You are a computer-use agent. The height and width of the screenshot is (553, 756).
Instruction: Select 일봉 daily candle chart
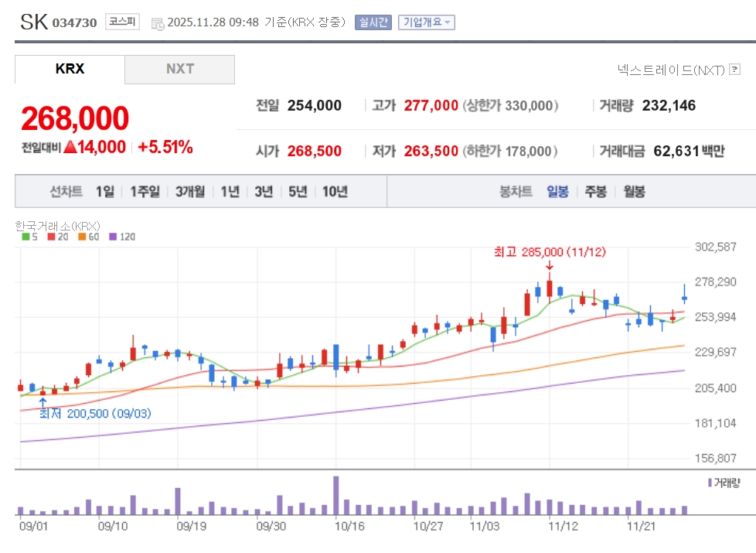tap(557, 192)
